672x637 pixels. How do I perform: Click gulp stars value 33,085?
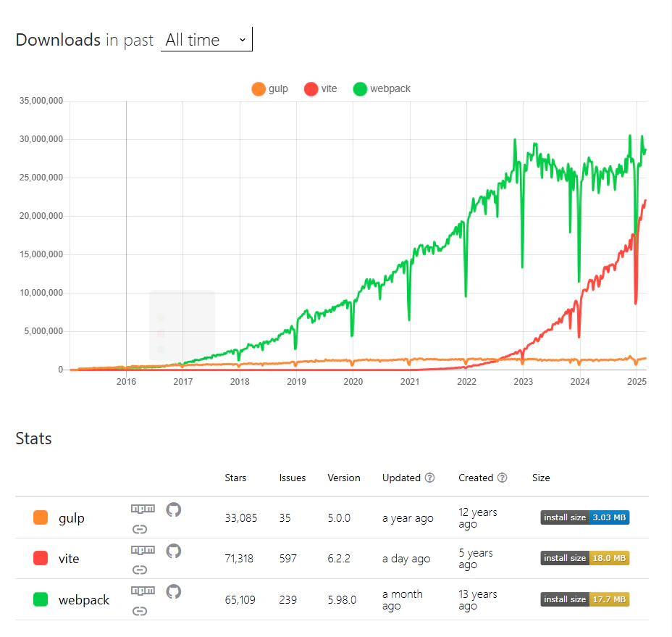[241, 518]
